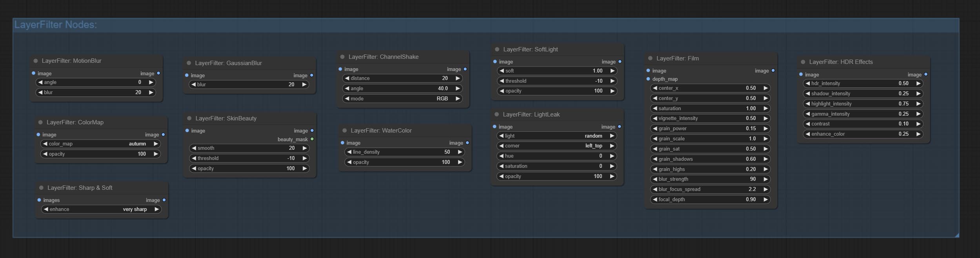Viewport: 980px width, 258px height.
Task: Toggle collapse on the LightLeak node
Action: [x=496, y=114]
